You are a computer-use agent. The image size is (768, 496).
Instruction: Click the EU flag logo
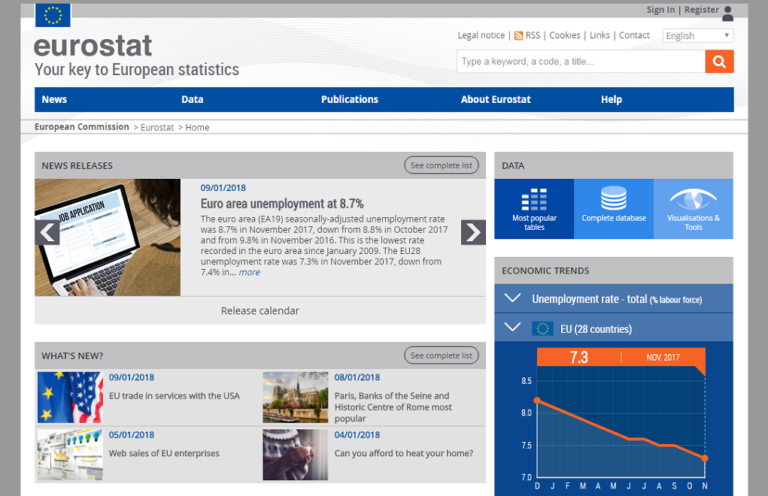pyautogui.click(x=53, y=15)
